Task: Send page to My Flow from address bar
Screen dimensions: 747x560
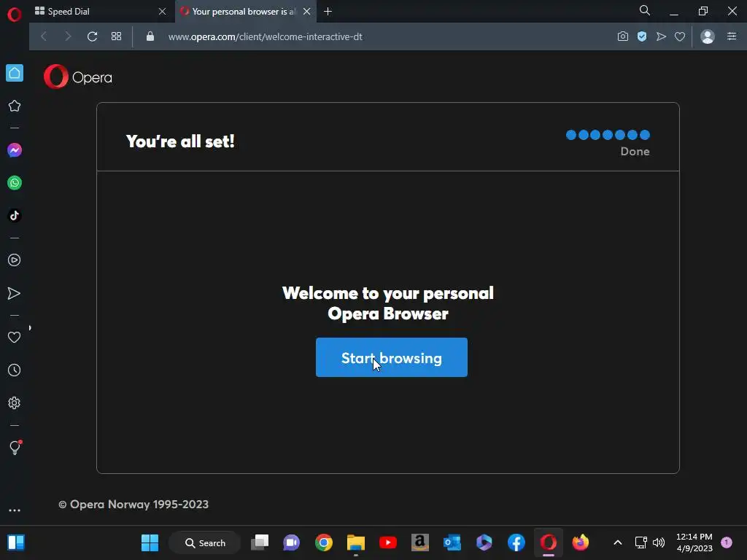Action: click(661, 36)
